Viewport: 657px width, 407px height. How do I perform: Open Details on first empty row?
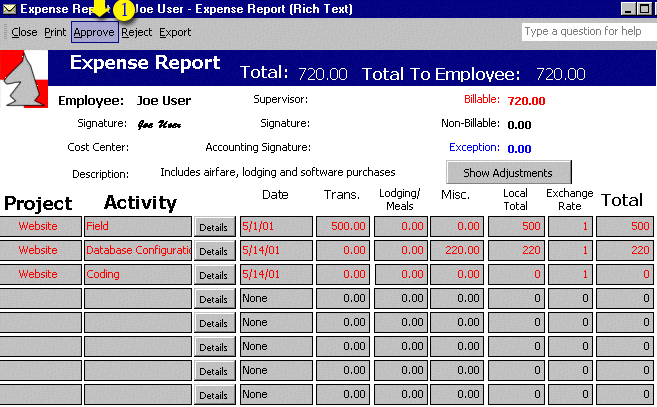coord(214,299)
